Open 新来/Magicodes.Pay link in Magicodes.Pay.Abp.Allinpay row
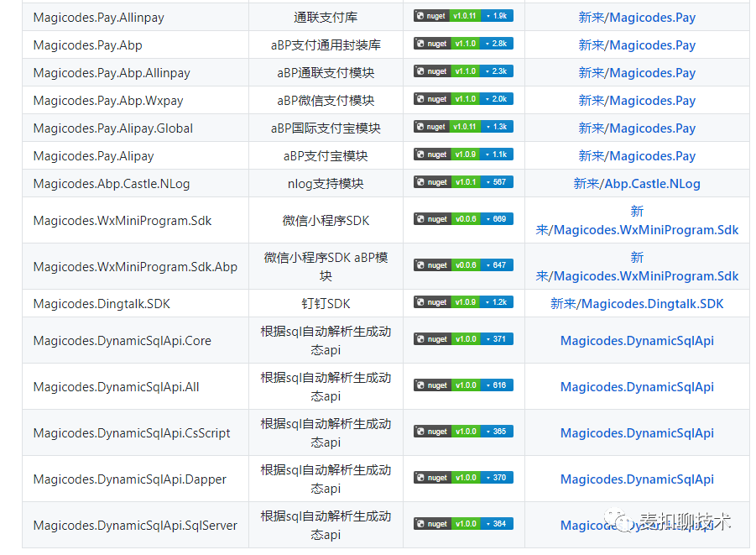This screenshot has width=756, height=555. tap(637, 73)
